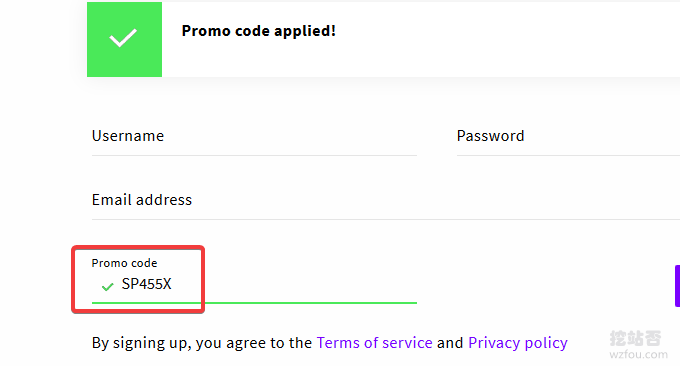Click the Username label text
The image size is (680, 366).
point(128,136)
